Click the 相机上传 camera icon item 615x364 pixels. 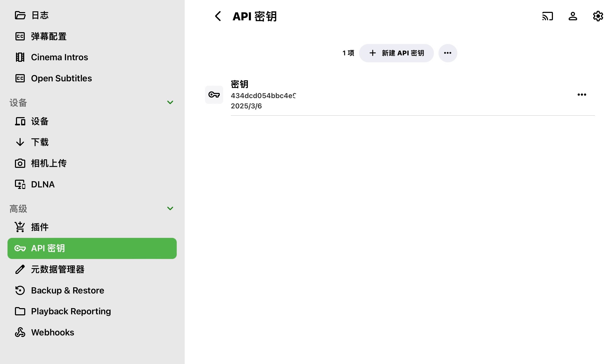(49, 163)
